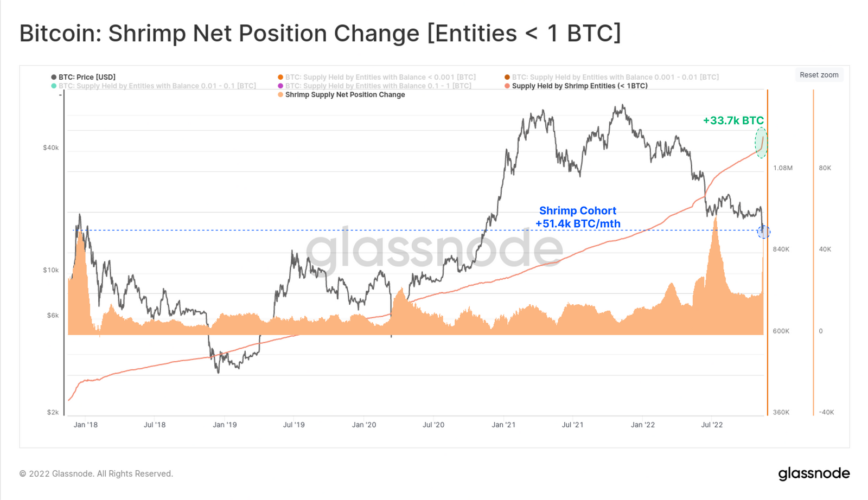Click the glassnode logo at bottom right
This screenshot has height=500, width=868.
(814, 473)
